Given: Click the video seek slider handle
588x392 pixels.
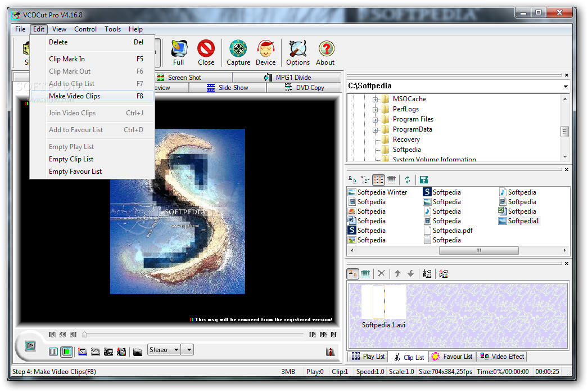Looking at the screenshot, I should pyautogui.click(x=84, y=334).
